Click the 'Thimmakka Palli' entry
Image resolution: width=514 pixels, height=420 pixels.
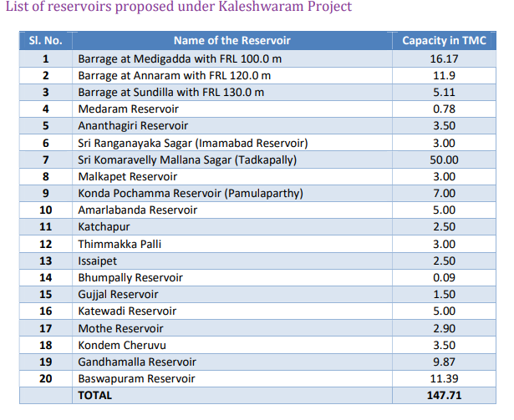[120, 244]
